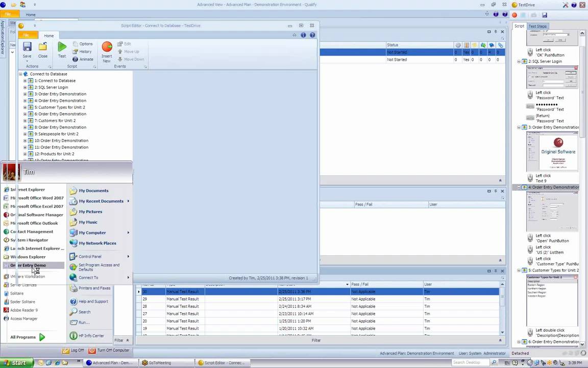Collapse the Connect to Database tree node
Viewport: 588px width, 368px height.
pos(20,74)
